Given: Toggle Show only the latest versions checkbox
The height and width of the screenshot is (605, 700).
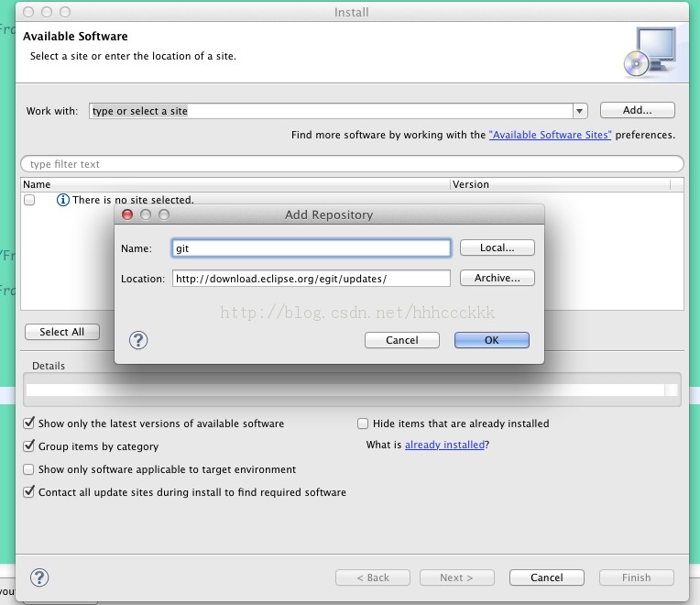Looking at the screenshot, I should coord(28,423).
